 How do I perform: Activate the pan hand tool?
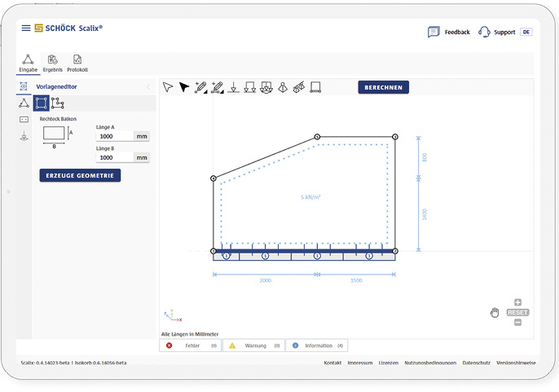[494, 312]
